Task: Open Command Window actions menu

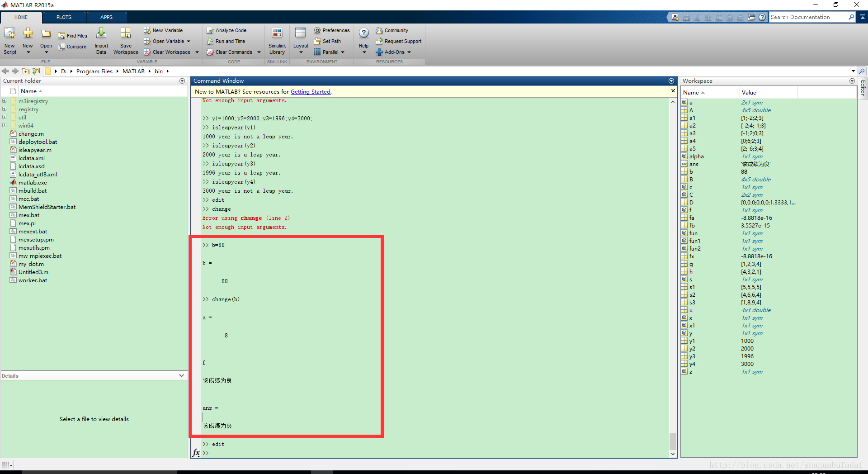Action: 671,81
